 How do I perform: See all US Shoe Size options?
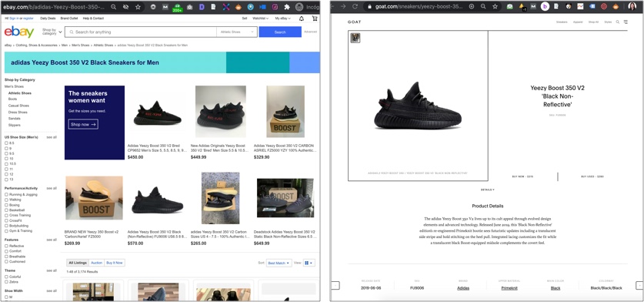pos(52,137)
